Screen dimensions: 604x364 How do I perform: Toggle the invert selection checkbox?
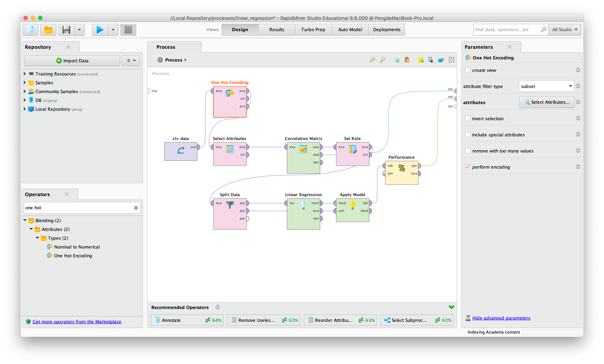(467, 118)
